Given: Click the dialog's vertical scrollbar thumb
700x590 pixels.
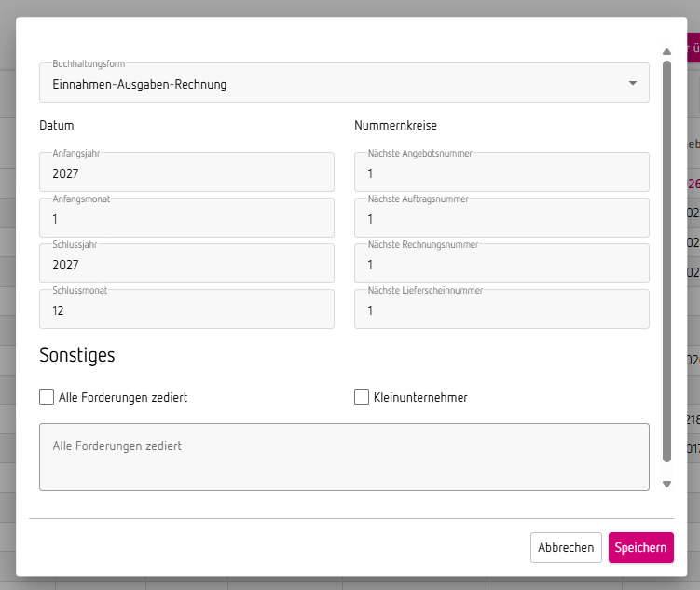Looking at the screenshot, I should point(666,261).
